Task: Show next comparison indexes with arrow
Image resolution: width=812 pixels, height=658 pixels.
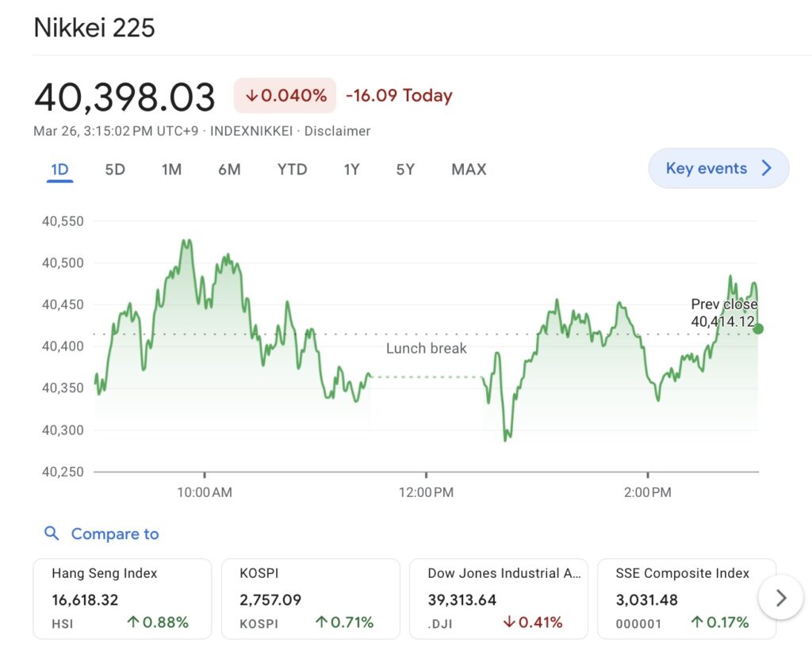Action: coord(781,598)
